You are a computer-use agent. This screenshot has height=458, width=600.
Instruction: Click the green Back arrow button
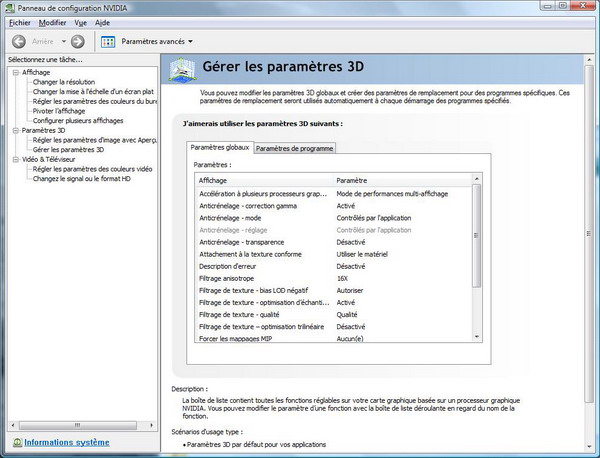pos(19,41)
